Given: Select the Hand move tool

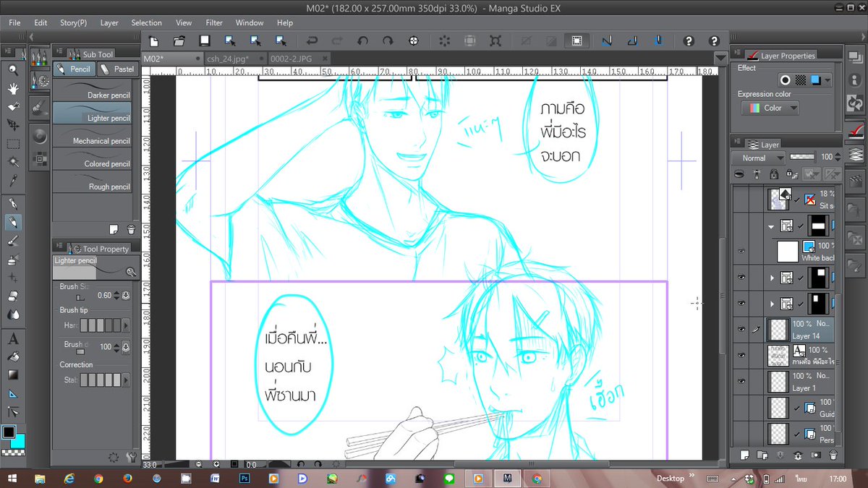Looking at the screenshot, I should [x=13, y=88].
